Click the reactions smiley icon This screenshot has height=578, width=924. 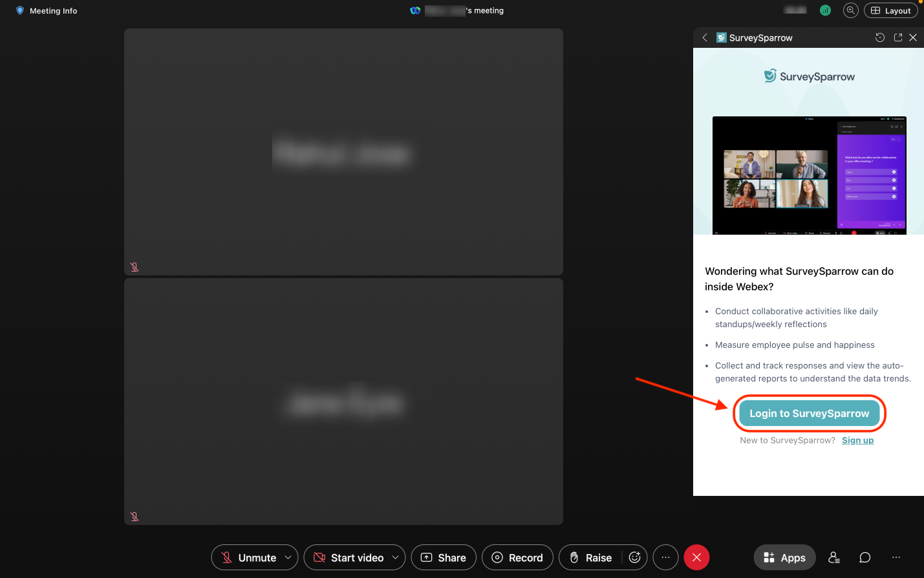pyautogui.click(x=634, y=557)
